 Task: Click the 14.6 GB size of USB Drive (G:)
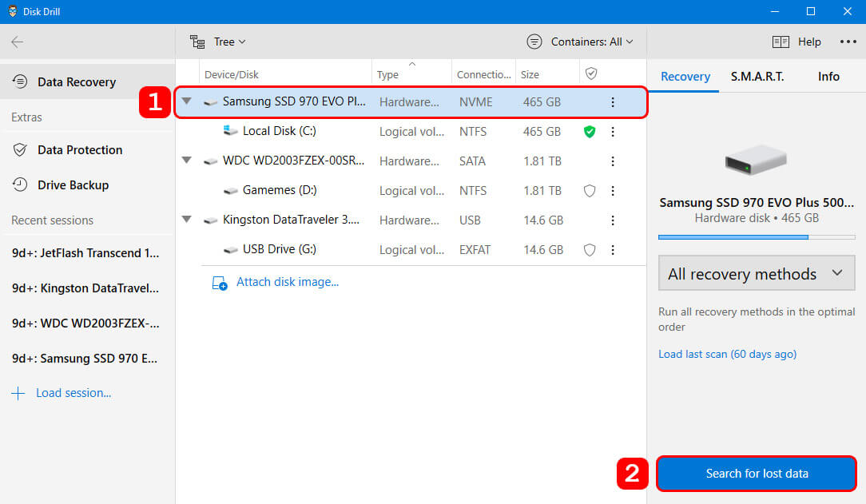pyautogui.click(x=543, y=250)
